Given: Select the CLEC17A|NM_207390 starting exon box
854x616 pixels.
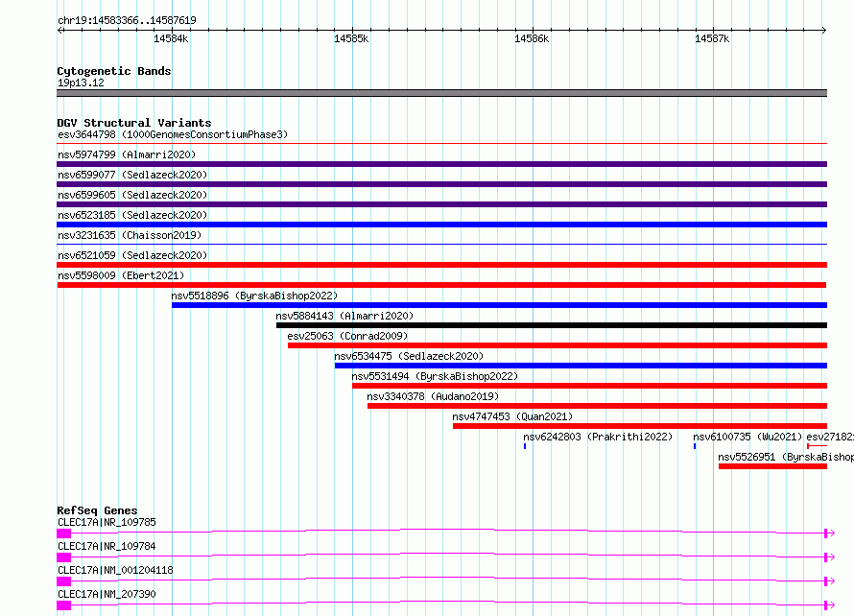Looking at the screenshot, I should point(63,605).
